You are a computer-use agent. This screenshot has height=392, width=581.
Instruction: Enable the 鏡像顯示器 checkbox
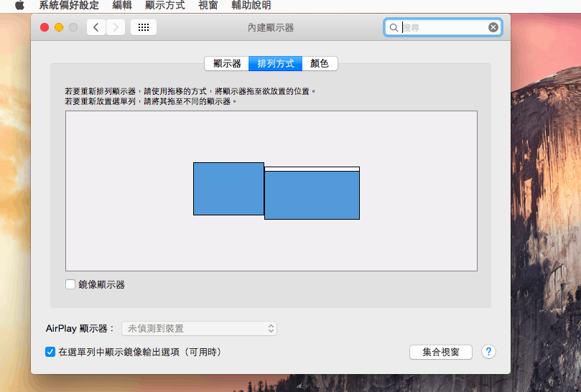(x=70, y=284)
